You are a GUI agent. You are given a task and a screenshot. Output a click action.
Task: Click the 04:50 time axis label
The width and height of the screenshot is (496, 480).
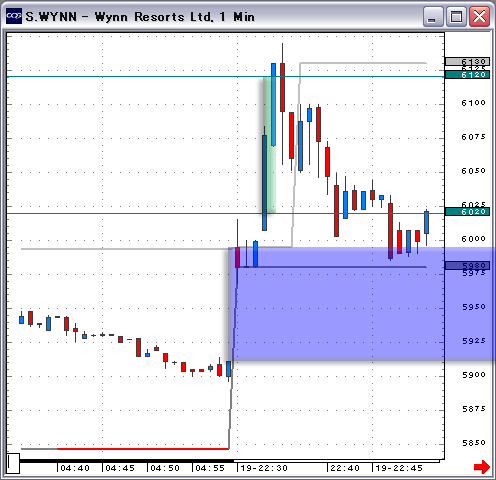tap(165, 468)
